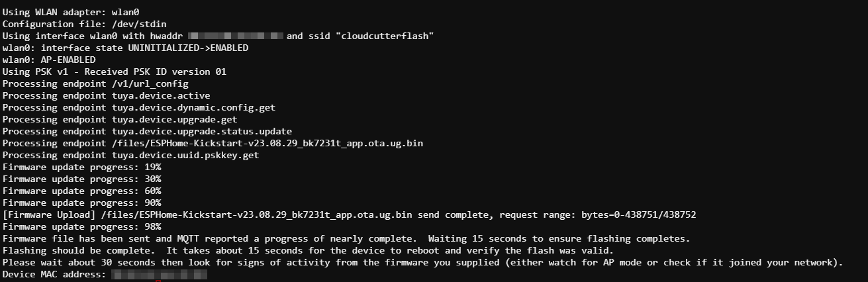The image size is (868, 282).
Task: Click the 'tuya.device.dynamic.config.get' line
Action: coord(138,107)
